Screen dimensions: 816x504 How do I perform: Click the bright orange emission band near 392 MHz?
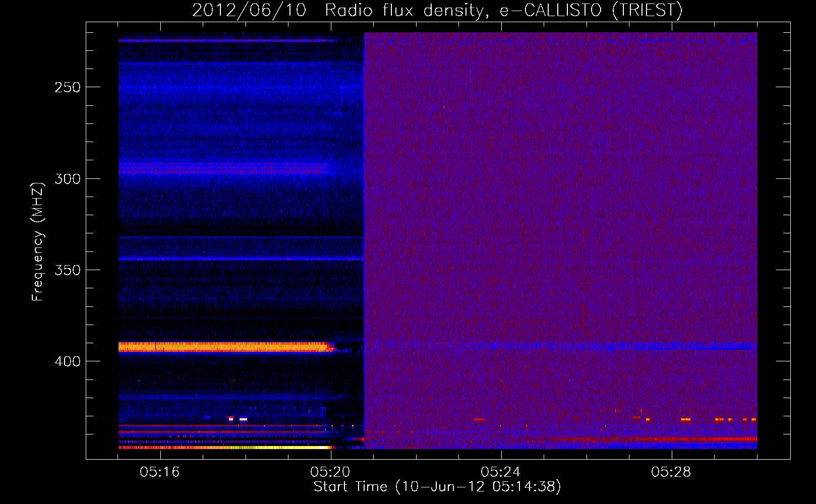226,347
